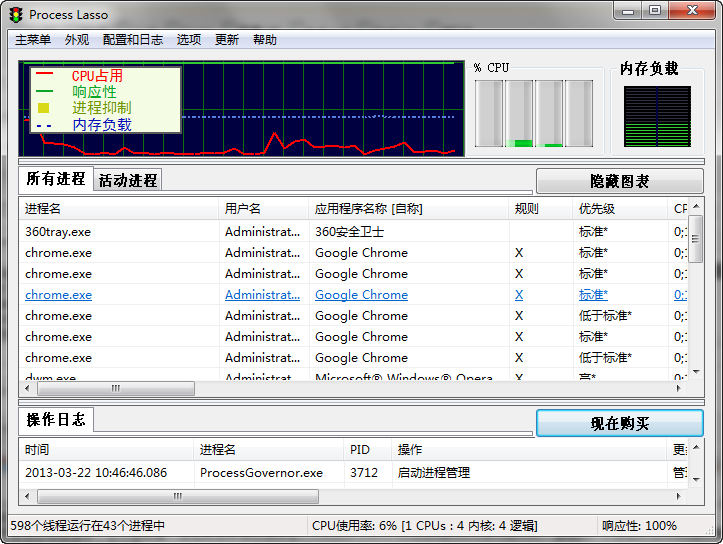The image size is (723, 544).
Task: Click log panel horizontal scrollbar right arrow
Action: pyautogui.click(x=679, y=496)
